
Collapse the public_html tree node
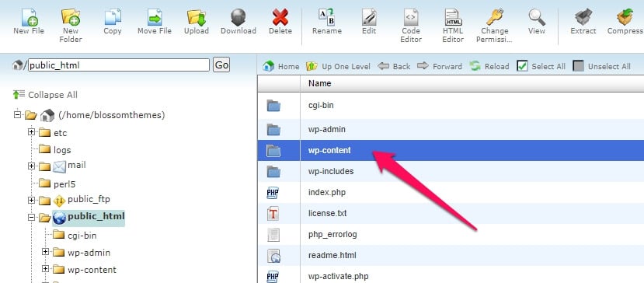31,218
